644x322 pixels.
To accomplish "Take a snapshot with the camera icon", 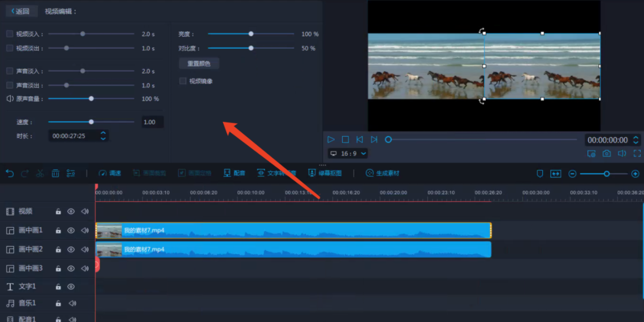I will click(607, 154).
